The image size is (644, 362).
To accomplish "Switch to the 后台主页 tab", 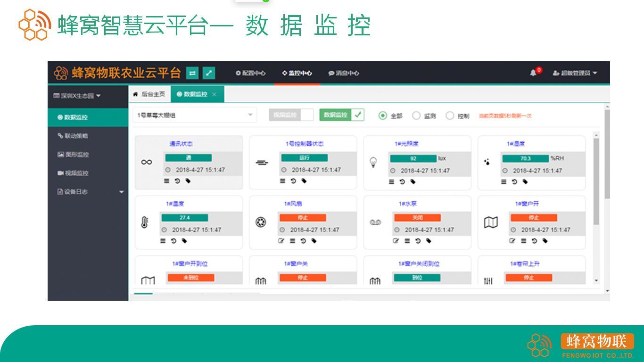I will (x=149, y=94).
